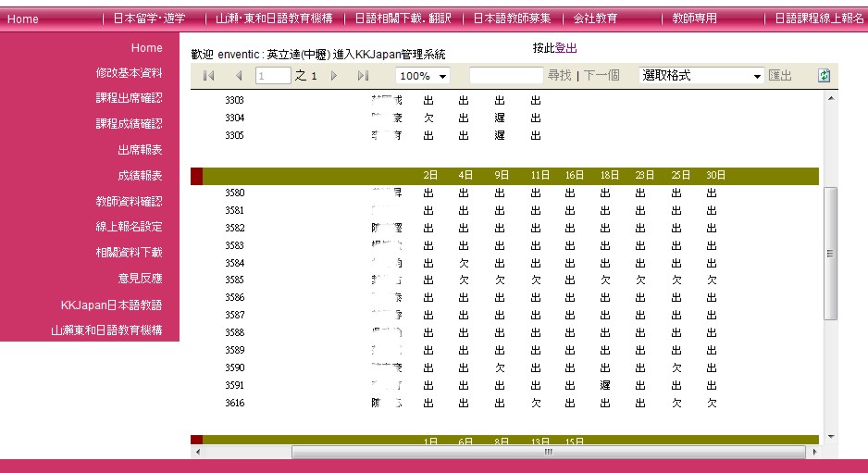Click student ID 3588
The height and width of the screenshot is (473, 868).
click(235, 333)
